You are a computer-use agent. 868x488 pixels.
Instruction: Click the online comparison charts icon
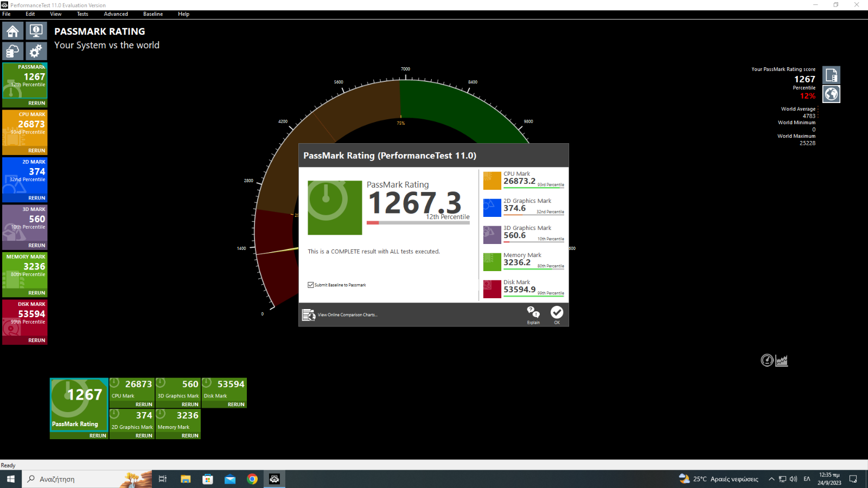pyautogui.click(x=309, y=314)
